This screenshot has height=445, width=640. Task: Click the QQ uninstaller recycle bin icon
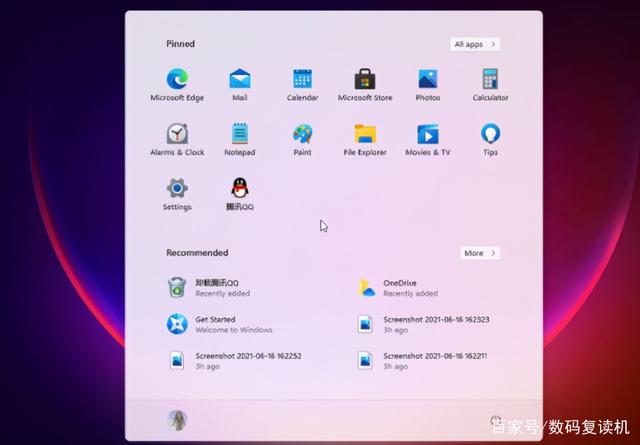(177, 287)
